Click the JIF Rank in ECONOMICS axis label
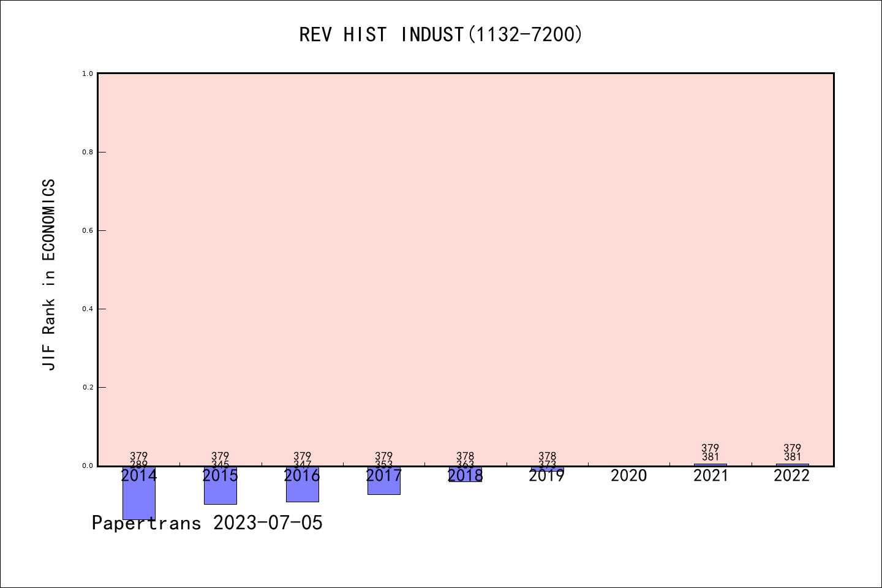This screenshot has width=882, height=588. point(49,274)
